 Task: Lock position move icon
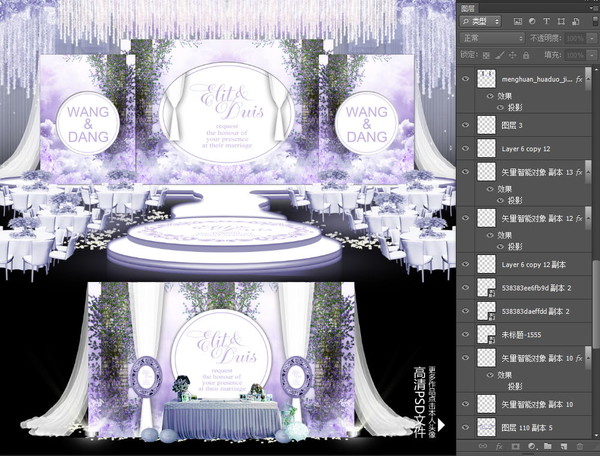(x=512, y=55)
